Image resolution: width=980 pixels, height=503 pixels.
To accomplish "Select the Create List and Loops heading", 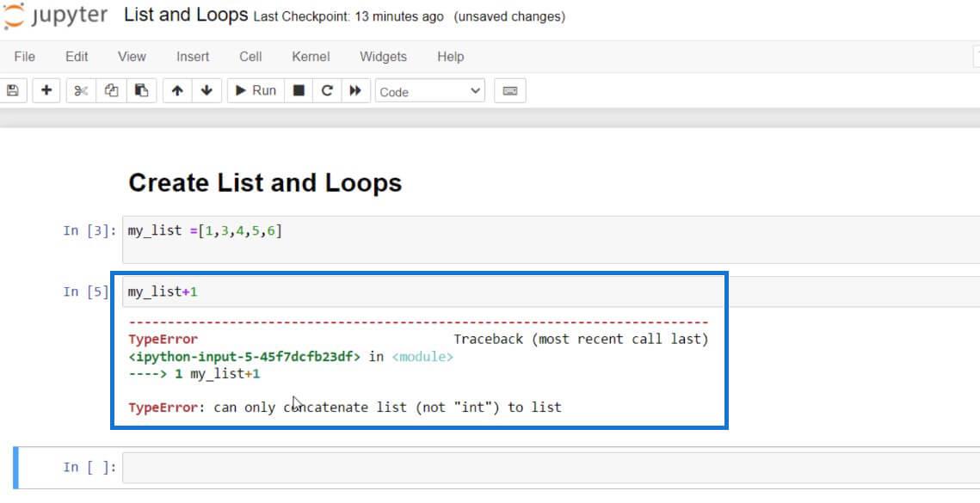I will [265, 183].
